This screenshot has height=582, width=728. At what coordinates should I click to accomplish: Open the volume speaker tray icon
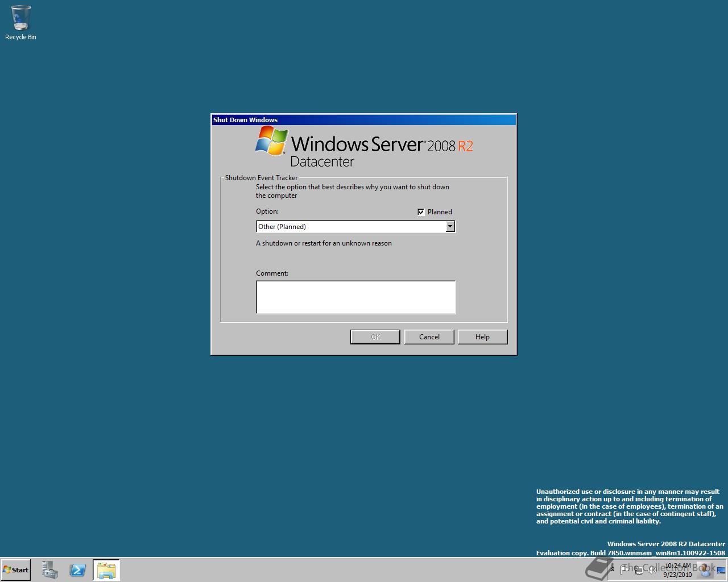point(652,569)
